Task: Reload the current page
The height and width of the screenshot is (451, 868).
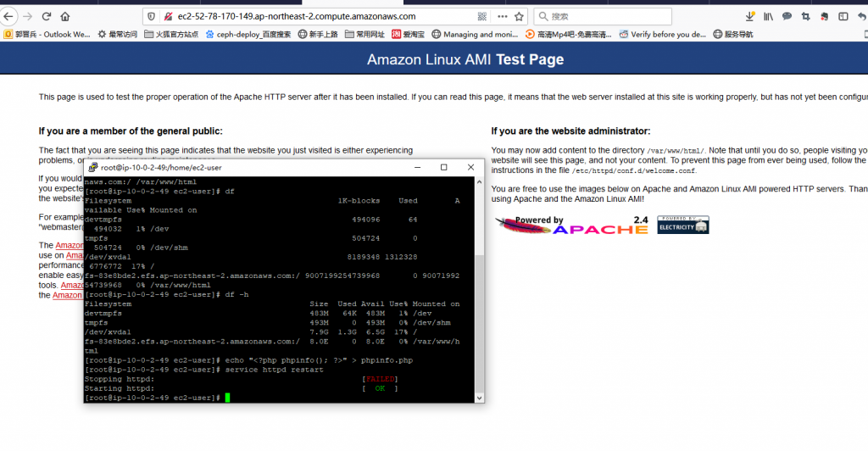Action: pyautogui.click(x=47, y=17)
